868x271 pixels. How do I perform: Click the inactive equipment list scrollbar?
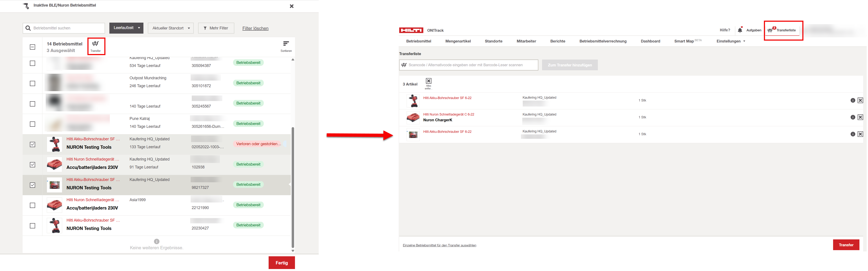click(293, 187)
